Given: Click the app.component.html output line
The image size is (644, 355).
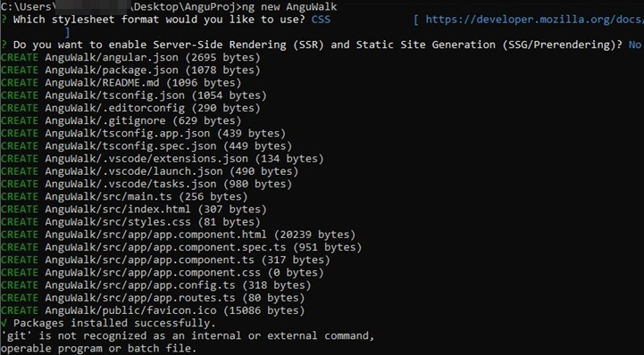Looking at the screenshot, I should tap(179, 235).
